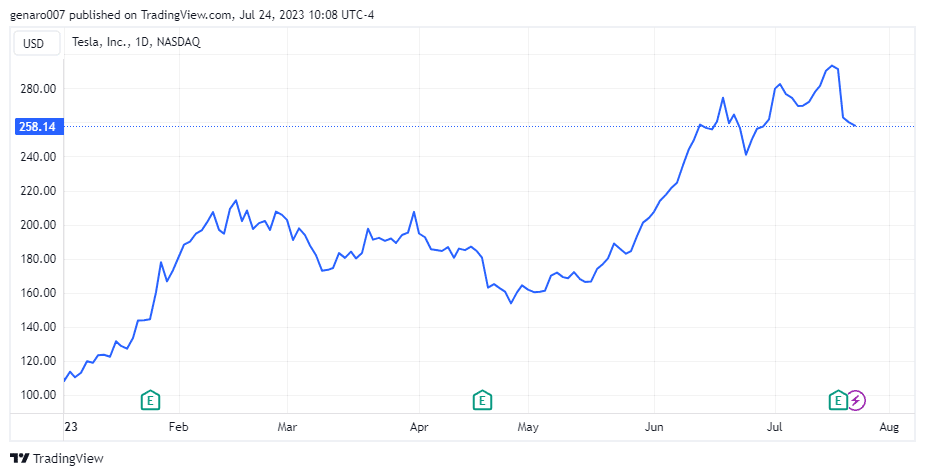Click the Aug label on time axis

889,426
